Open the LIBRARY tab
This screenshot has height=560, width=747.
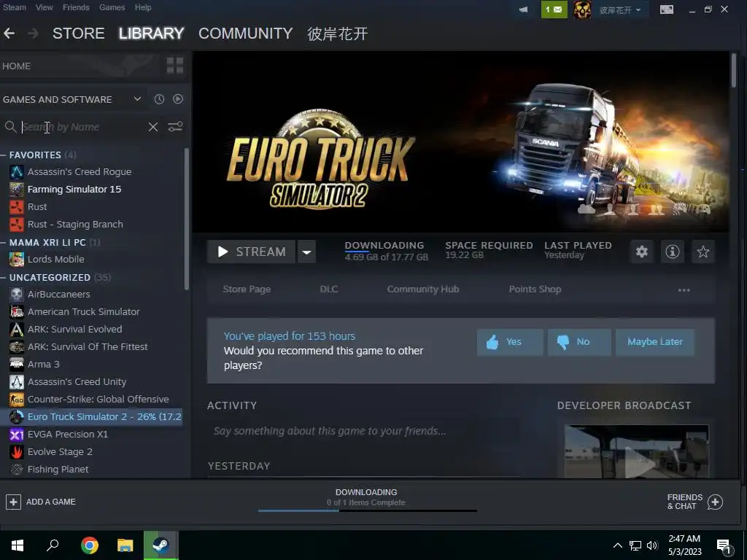(152, 34)
